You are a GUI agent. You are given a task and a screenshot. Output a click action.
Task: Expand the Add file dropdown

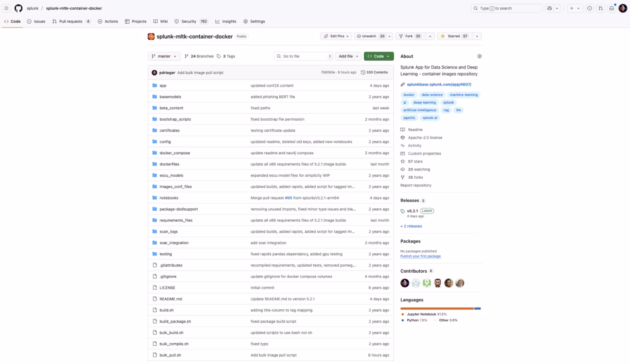pos(348,56)
